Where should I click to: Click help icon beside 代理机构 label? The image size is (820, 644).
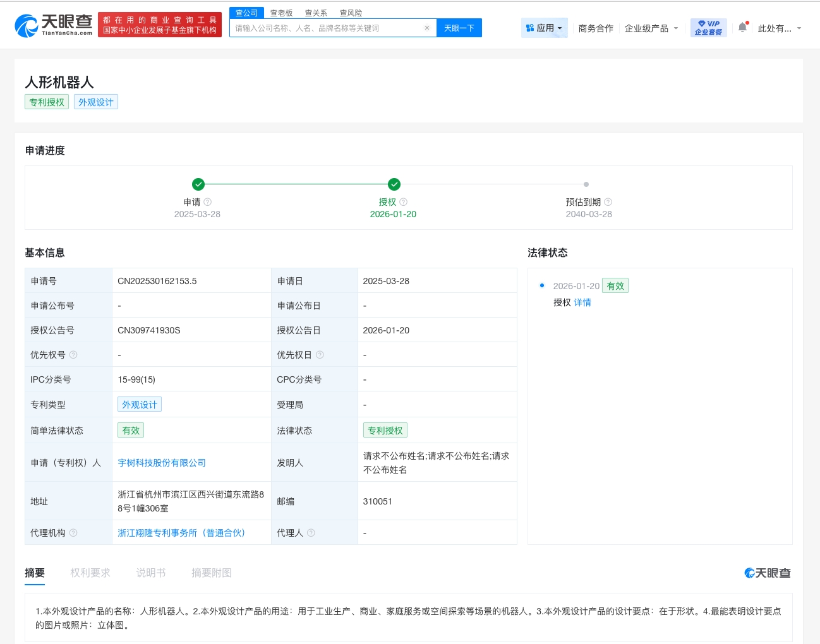click(x=73, y=533)
